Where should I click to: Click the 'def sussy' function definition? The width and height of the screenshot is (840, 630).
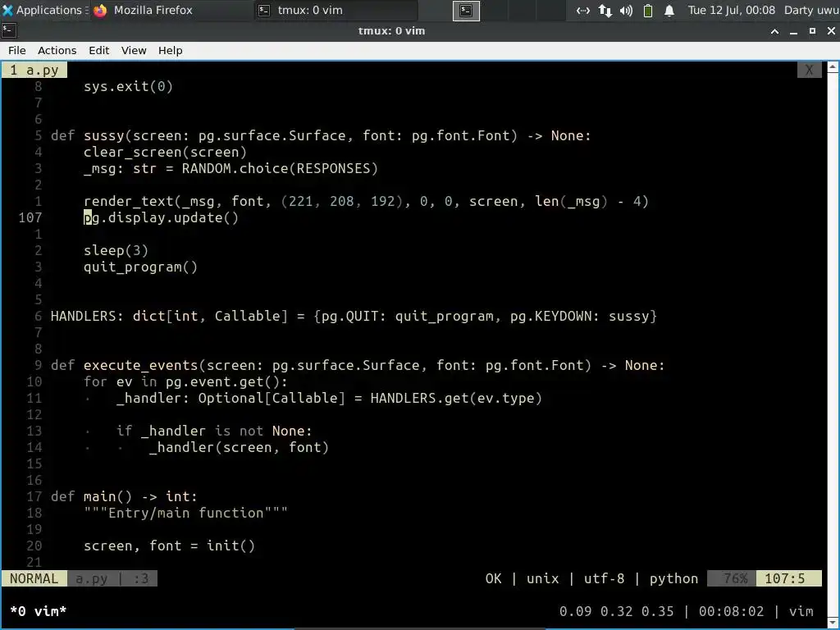coord(321,135)
